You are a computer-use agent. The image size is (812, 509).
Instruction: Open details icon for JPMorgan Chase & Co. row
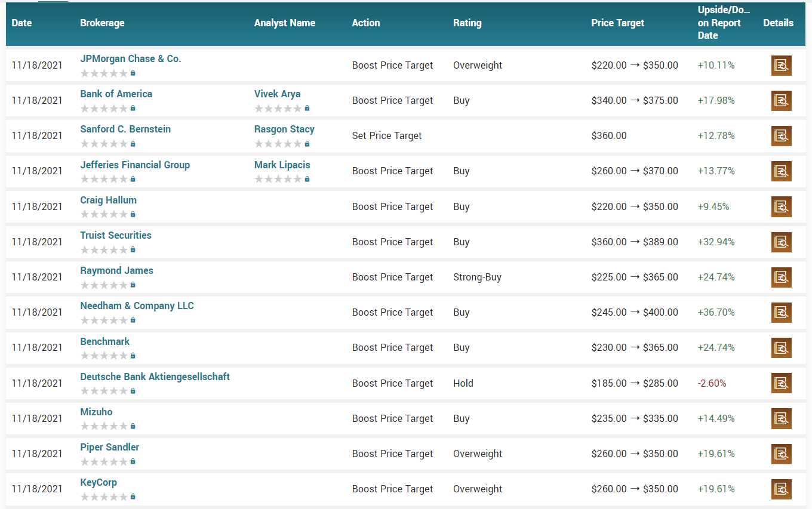coord(781,65)
